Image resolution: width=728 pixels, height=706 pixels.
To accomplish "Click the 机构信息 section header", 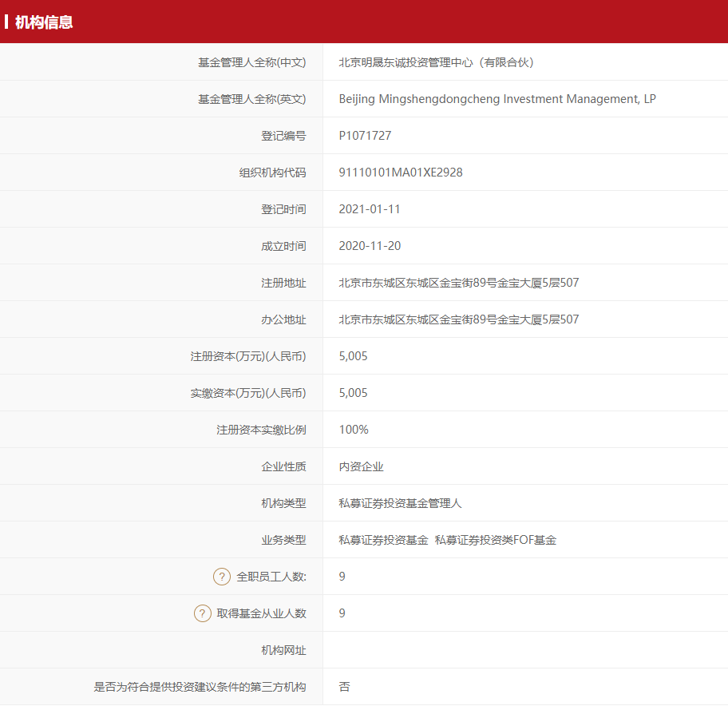I will click(x=44, y=22).
